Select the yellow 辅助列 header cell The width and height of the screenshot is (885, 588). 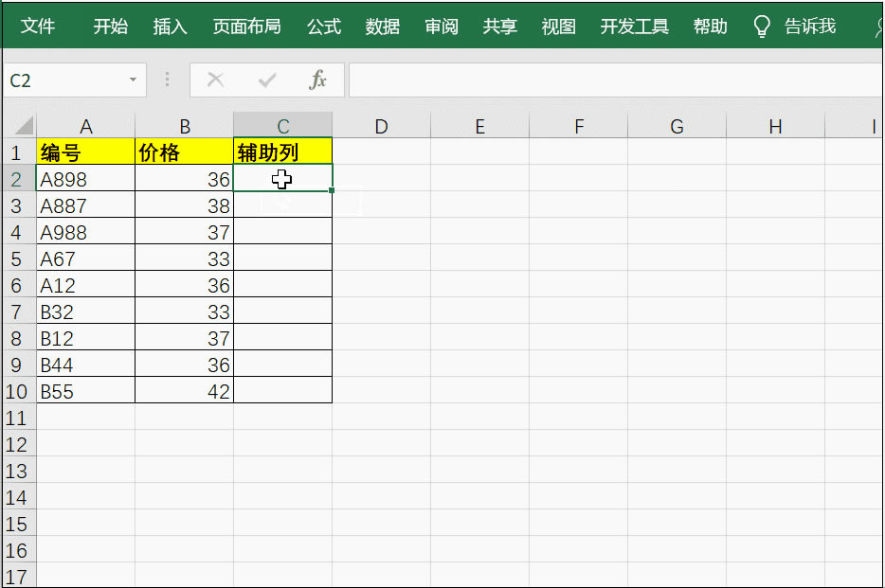tap(281, 151)
